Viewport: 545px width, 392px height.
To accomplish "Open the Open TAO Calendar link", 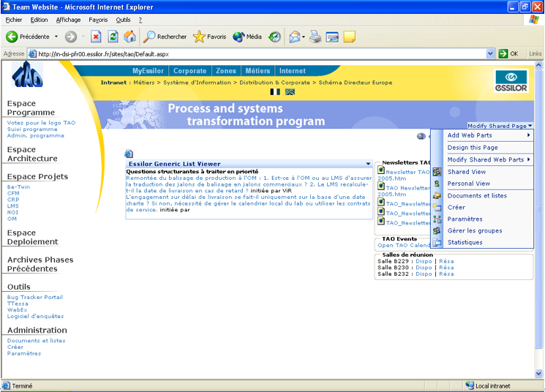I will (x=404, y=245).
